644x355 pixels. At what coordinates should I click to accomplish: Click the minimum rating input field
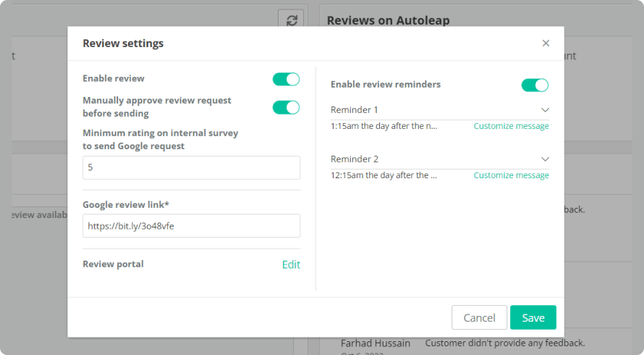click(191, 167)
